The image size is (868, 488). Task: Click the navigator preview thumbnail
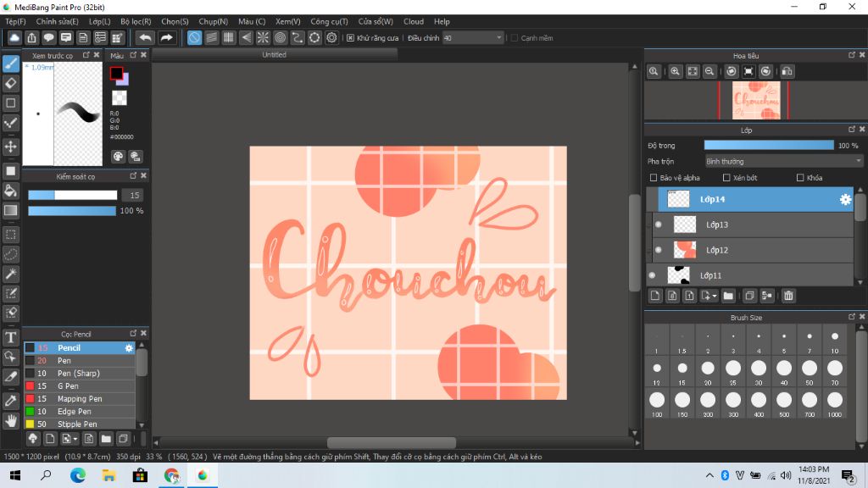(x=756, y=100)
